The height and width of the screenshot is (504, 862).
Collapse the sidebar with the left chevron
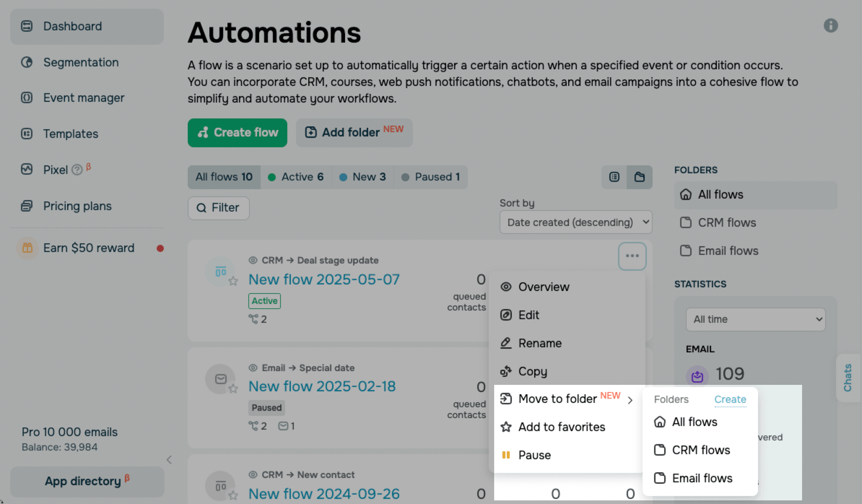pyautogui.click(x=169, y=460)
